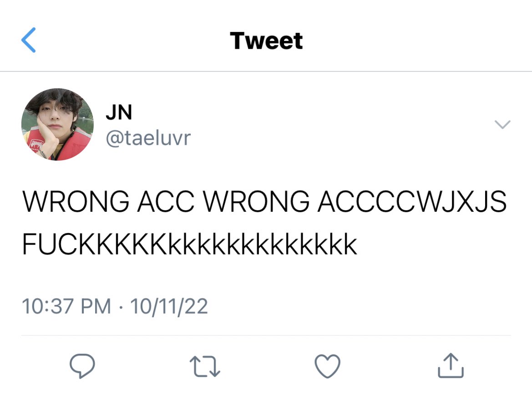Like the tweet with the heart icon
Screen dimensions: 532x397
click(x=327, y=366)
